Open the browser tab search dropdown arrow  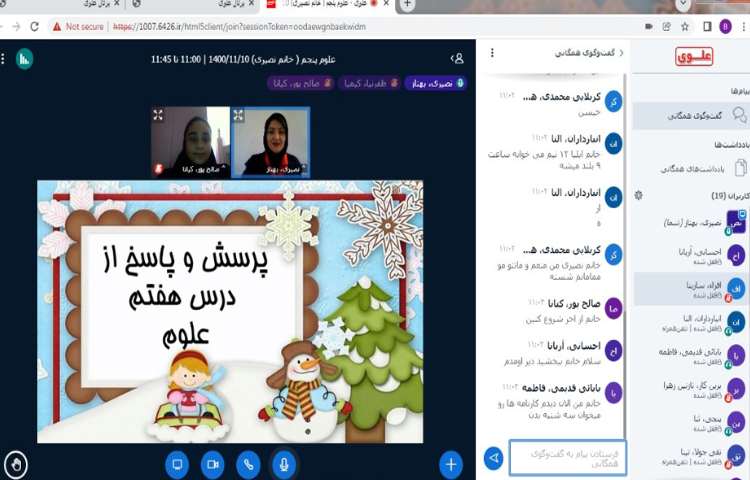tap(683, 4)
